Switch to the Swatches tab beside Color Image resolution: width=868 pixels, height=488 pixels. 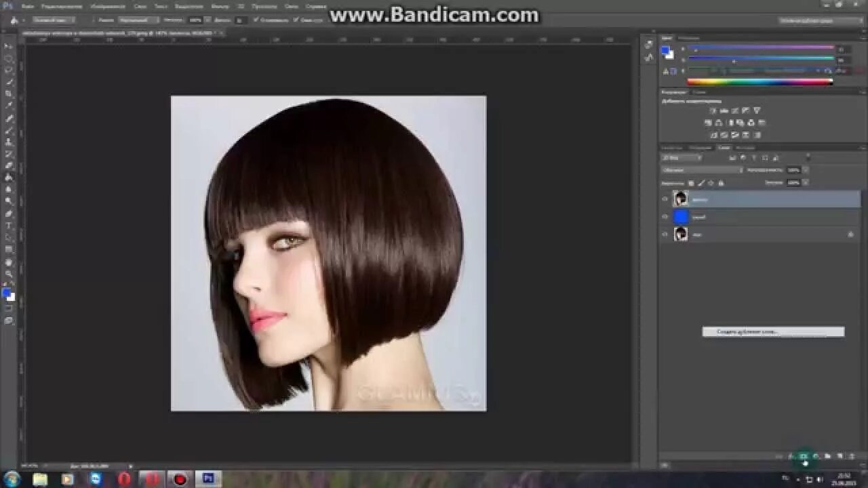[x=688, y=38]
